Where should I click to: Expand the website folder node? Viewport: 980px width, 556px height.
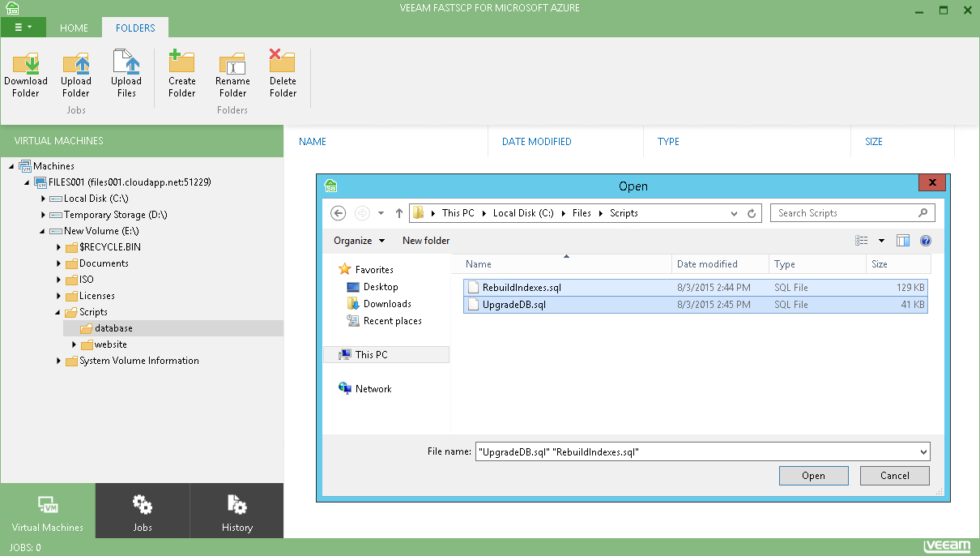(x=75, y=344)
